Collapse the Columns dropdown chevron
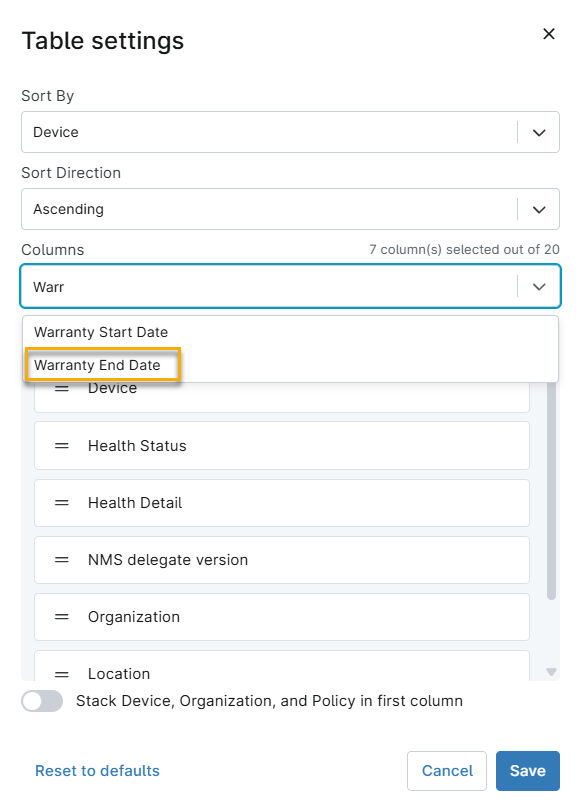 pyautogui.click(x=539, y=287)
